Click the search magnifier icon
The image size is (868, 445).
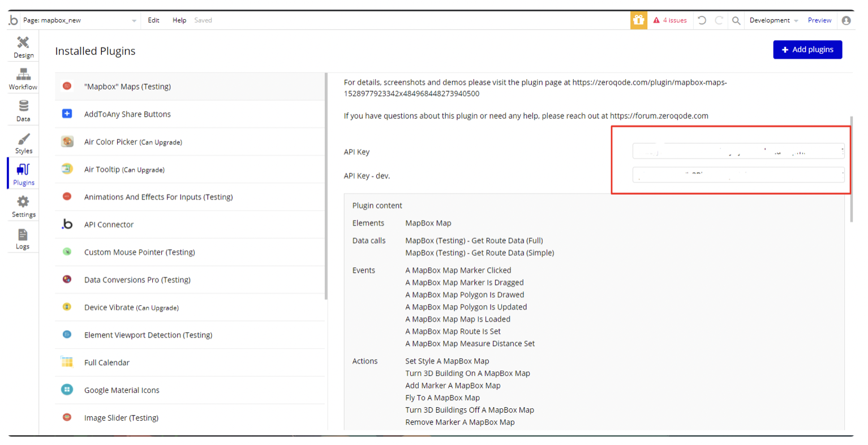[x=736, y=20]
